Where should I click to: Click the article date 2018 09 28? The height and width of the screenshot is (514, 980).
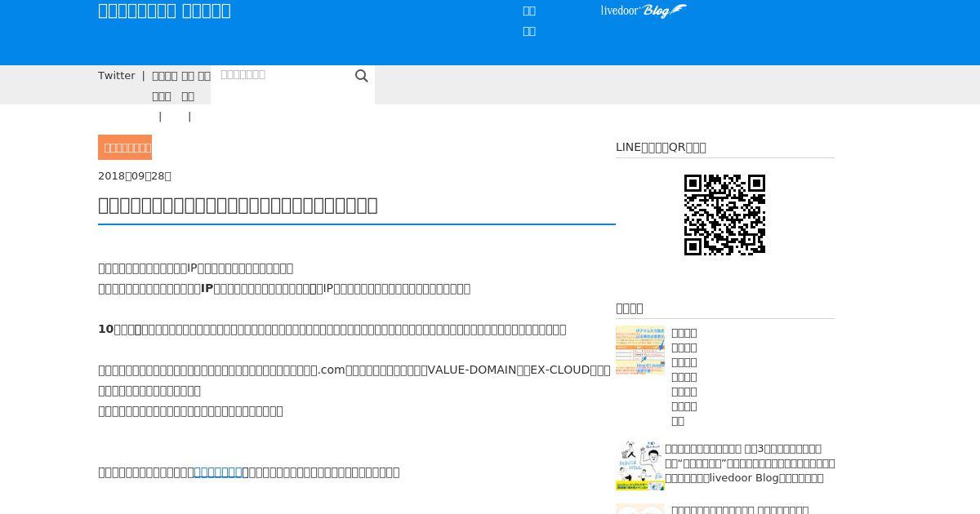pos(135,176)
